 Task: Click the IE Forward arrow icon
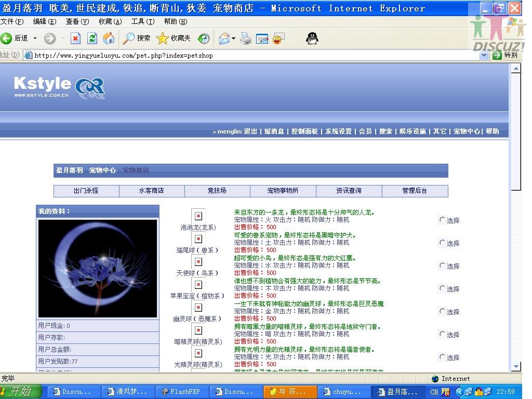[50, 38]
